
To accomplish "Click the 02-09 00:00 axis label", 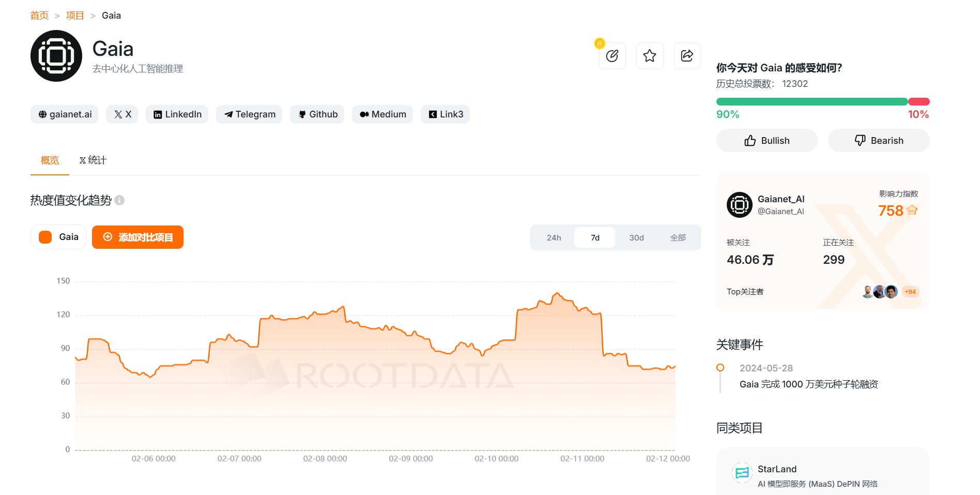I will 411,459.
